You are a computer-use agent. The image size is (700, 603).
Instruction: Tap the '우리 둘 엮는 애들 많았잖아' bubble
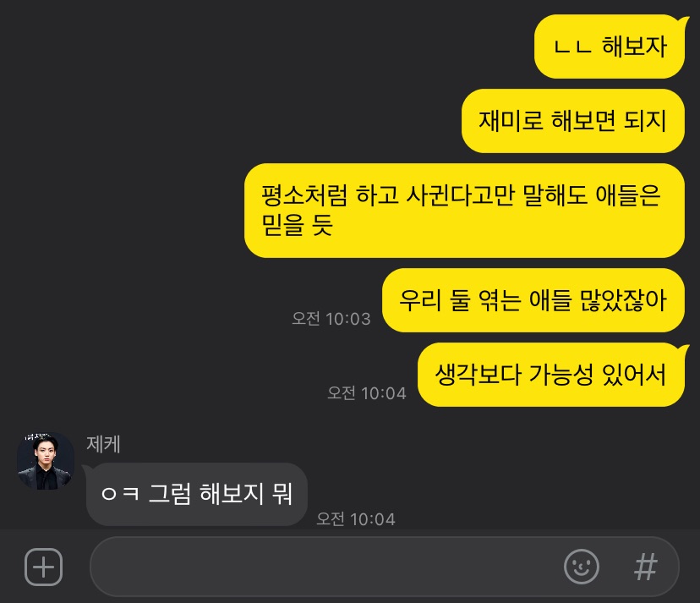[533, 300]
